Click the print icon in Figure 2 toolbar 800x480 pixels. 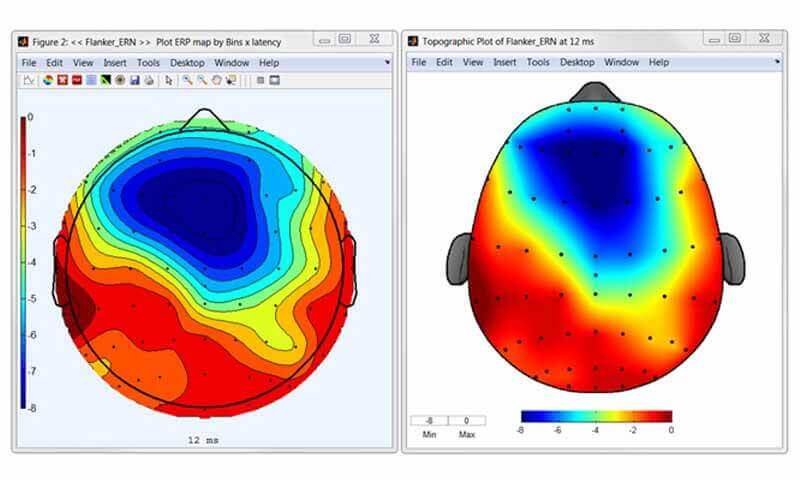click(x=148, y=80)
